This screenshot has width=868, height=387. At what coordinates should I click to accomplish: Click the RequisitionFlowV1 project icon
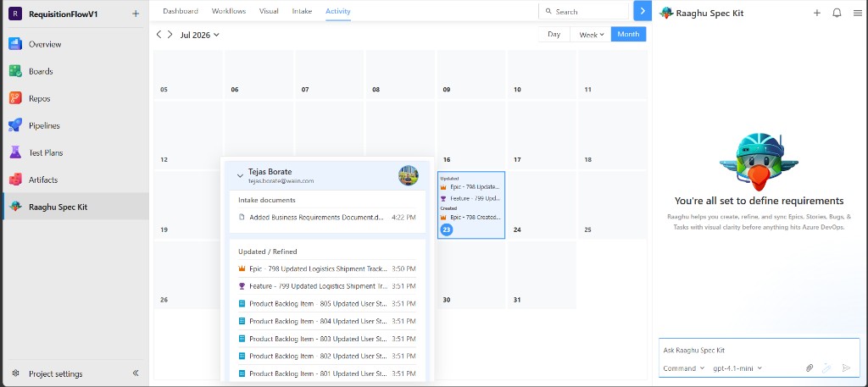pos(15,14)
